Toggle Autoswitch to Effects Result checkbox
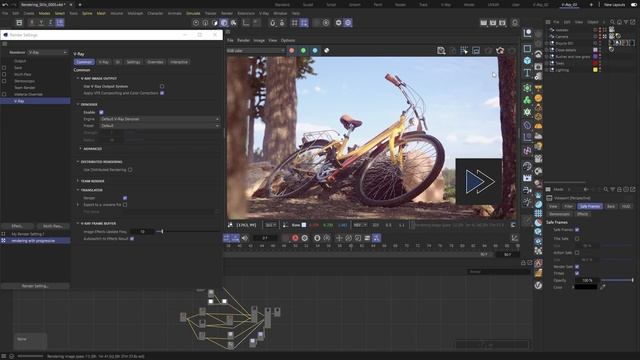 point(132,238)
